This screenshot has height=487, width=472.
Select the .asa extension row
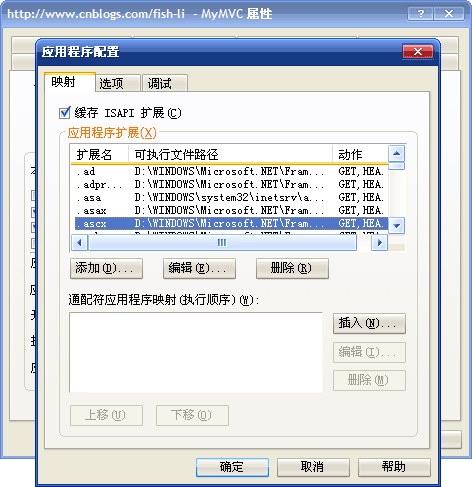pyautogui.click(x=231, y=197)
